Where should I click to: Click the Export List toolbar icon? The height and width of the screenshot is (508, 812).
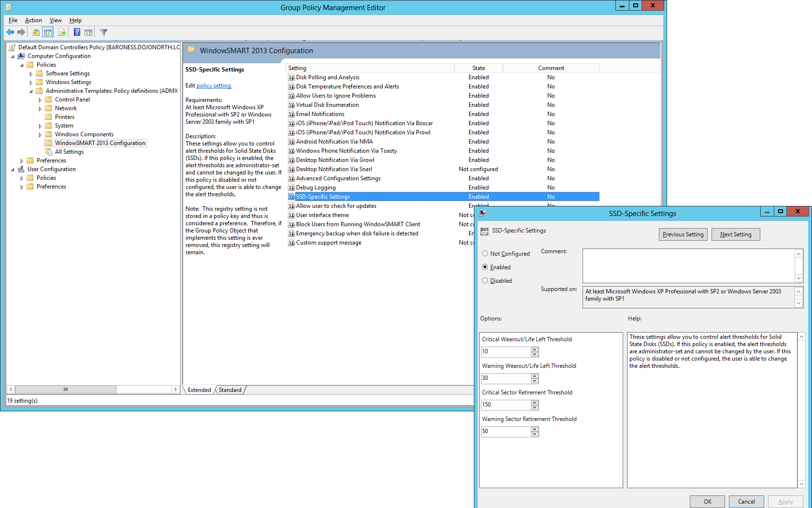click(62, 32)
